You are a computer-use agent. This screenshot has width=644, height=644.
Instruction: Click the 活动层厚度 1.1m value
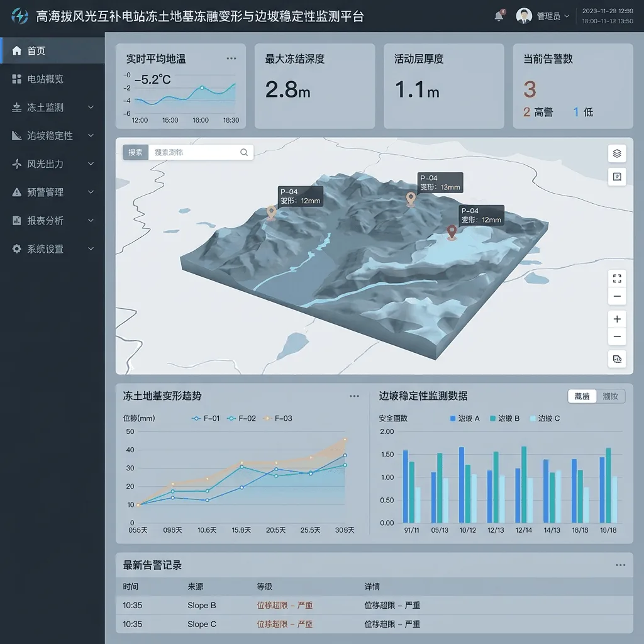coord(417,89)
